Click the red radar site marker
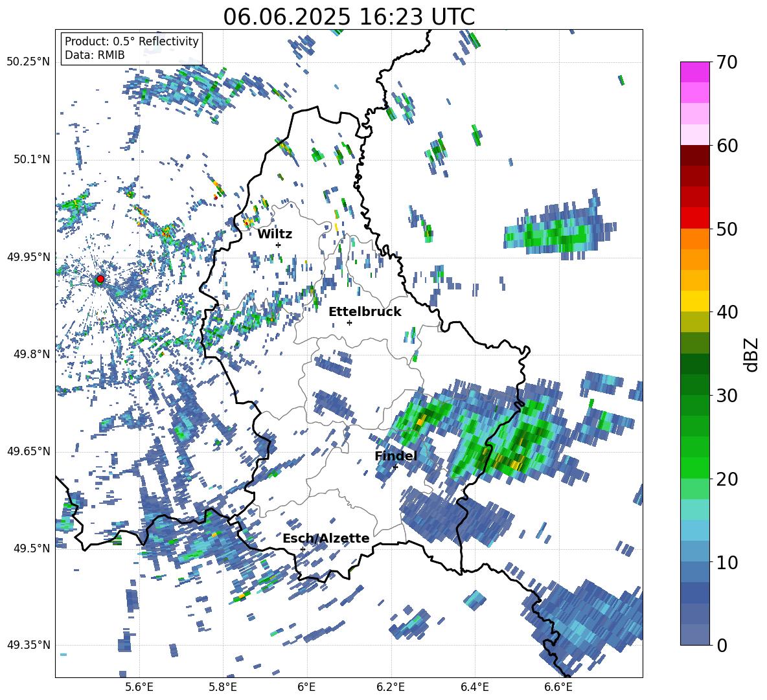The image size is (767, 700). click(100, 279)
